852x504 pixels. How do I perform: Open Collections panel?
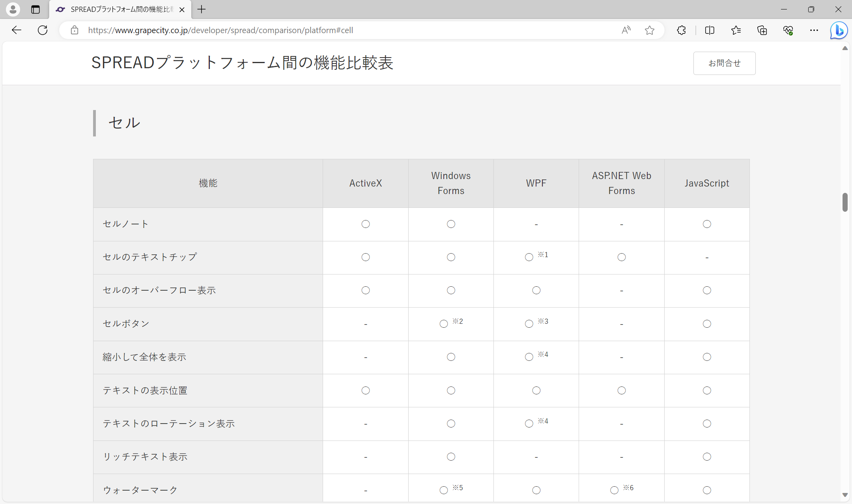pyautogui.click(x=762, y=30)
